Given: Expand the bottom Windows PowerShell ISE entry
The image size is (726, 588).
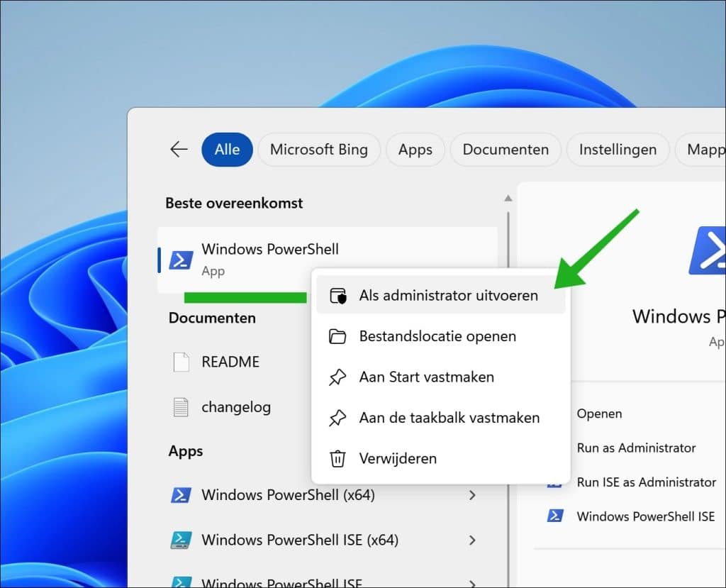Looking at the screenshot, I should (x=473, y=583).
